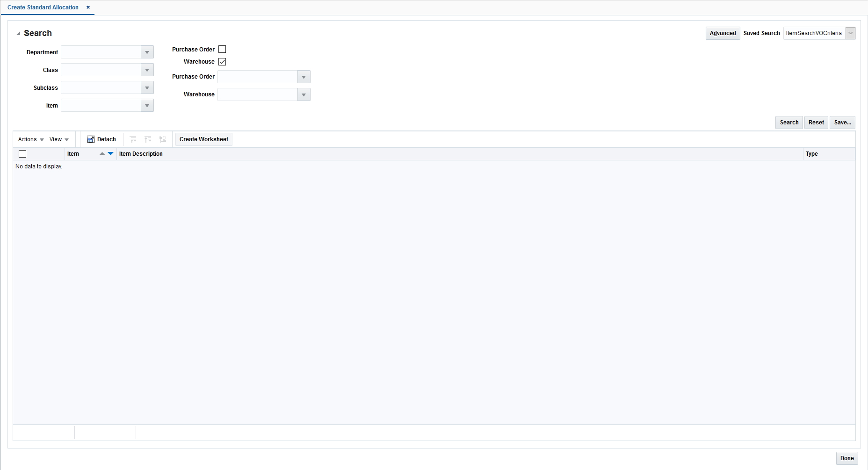Click the Done button
868x470 pixels.
[847, 458]
